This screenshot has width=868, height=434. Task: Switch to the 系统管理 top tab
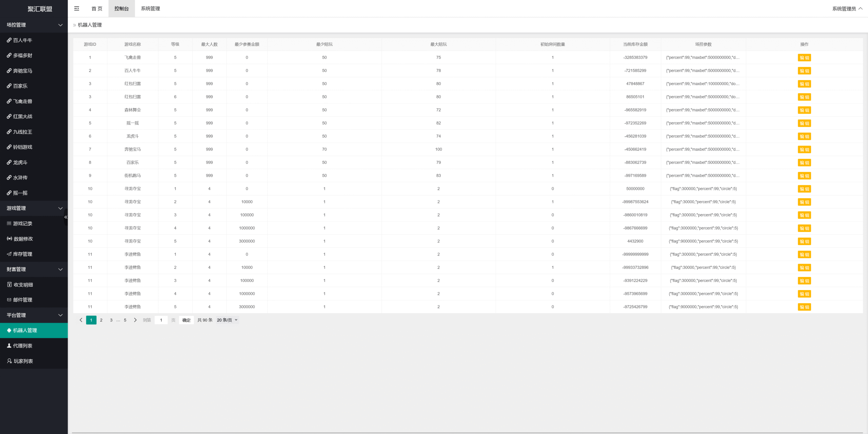[x=150, y=8]
